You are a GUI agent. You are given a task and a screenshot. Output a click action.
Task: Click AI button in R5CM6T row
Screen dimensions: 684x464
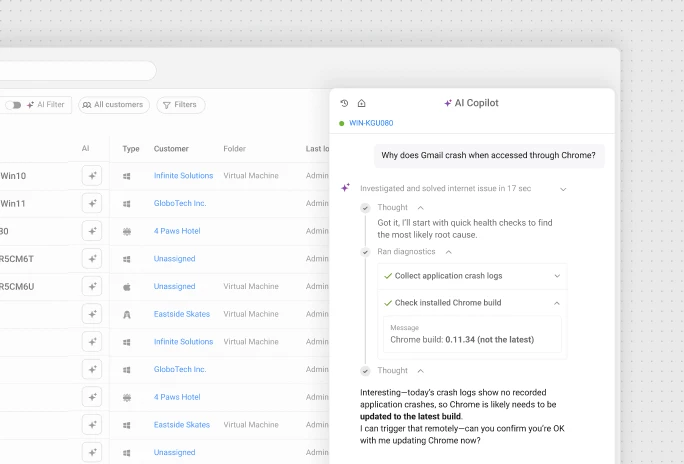point(92,259)
